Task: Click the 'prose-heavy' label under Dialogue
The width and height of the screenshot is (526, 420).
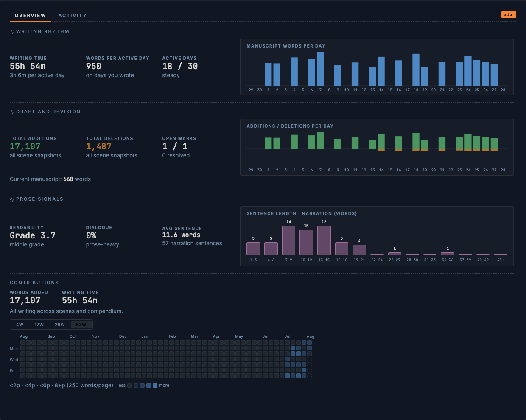Action: [103, 245]
